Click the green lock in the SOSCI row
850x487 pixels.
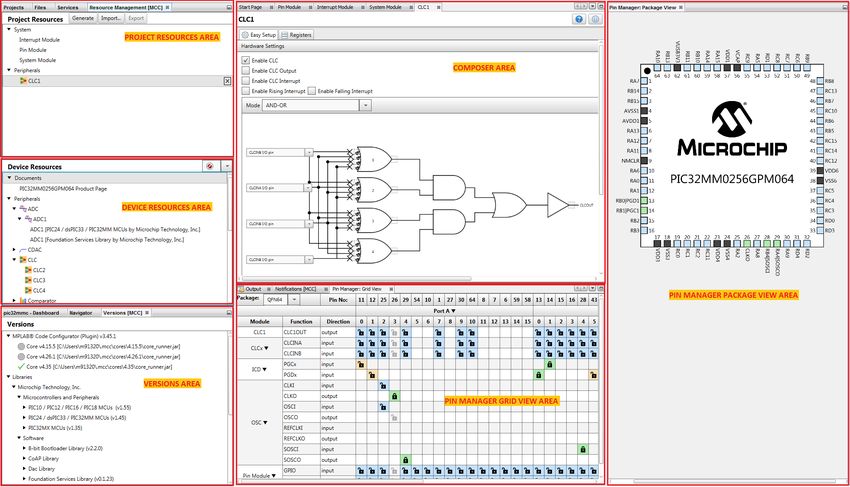tap(583, 449)
